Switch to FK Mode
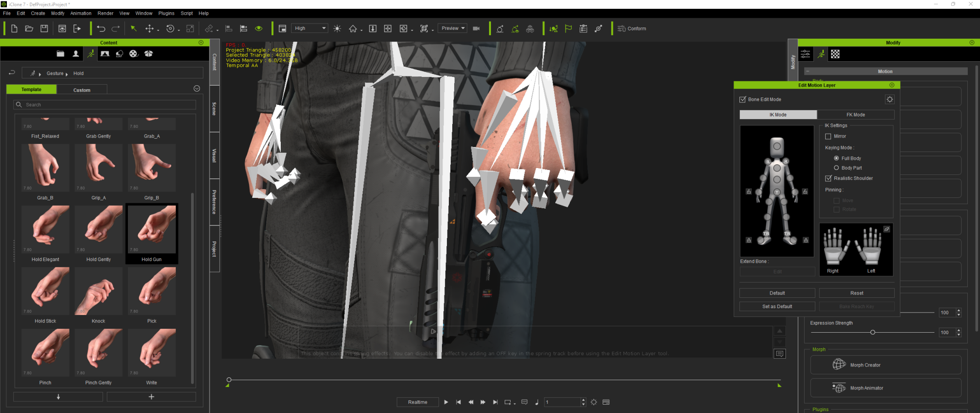 point(856,115)
